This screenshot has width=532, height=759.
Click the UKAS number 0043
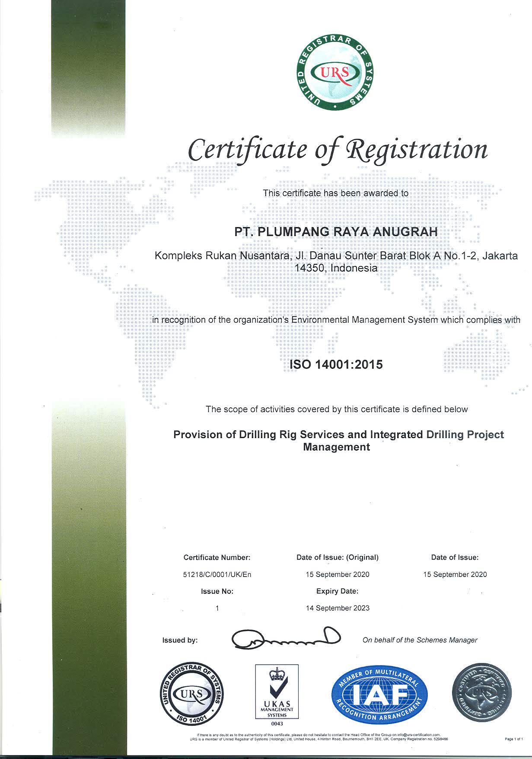(277, 724)
